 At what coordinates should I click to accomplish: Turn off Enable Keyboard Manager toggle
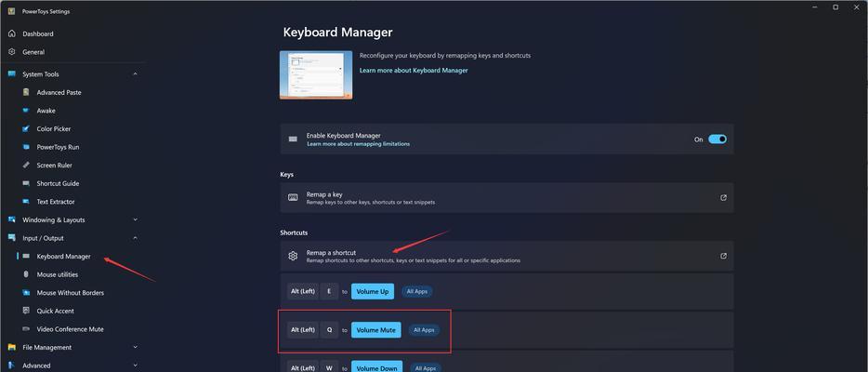[717, 139]
